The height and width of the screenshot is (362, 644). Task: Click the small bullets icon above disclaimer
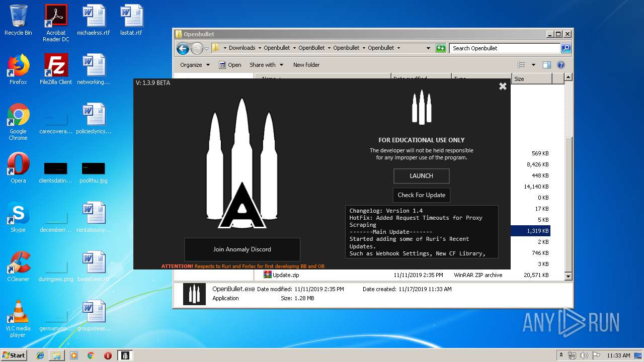[422, 107]
